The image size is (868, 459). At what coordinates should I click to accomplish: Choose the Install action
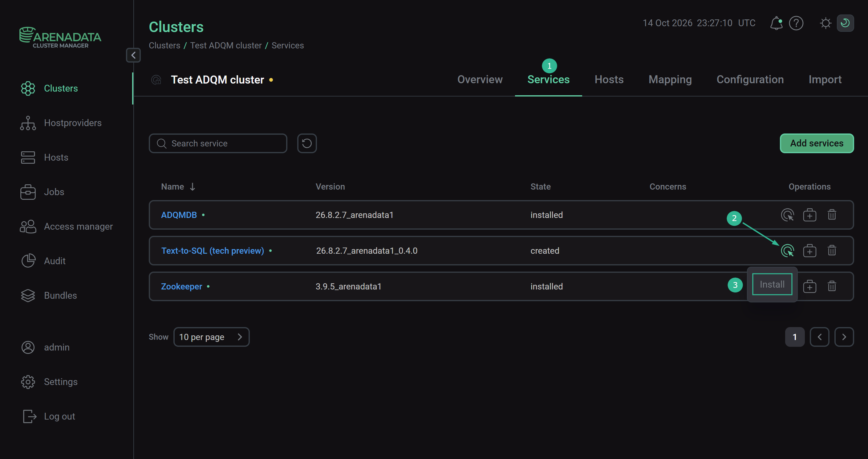[772, 284]
